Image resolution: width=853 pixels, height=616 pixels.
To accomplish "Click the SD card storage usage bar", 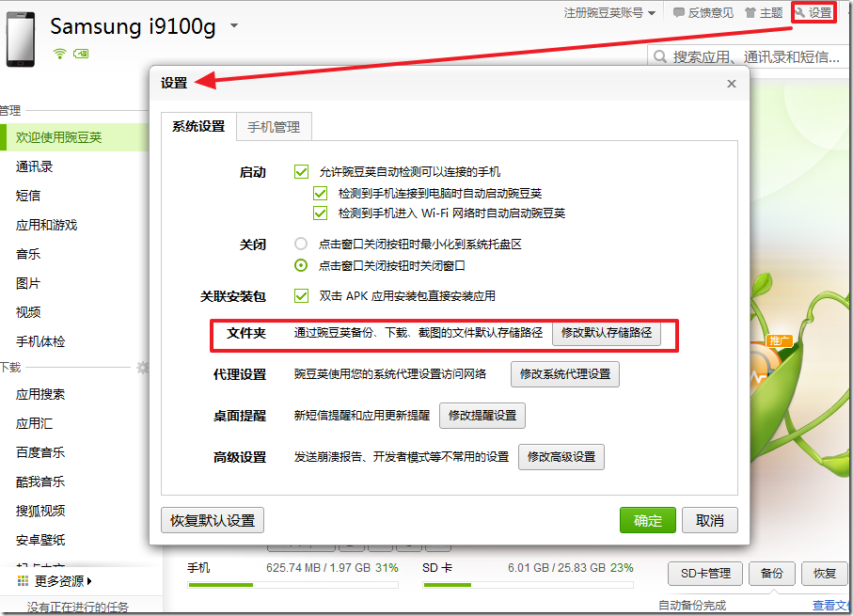I will [529, 585].
